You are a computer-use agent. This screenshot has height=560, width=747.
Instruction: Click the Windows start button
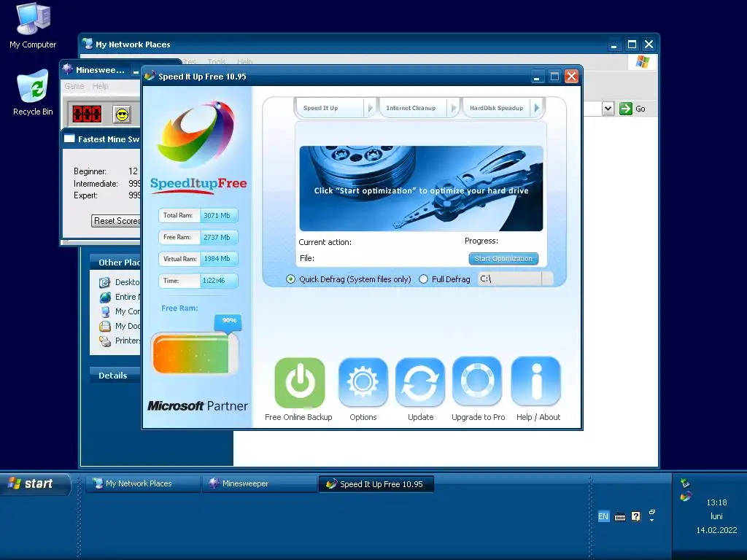tap(36, 484)
